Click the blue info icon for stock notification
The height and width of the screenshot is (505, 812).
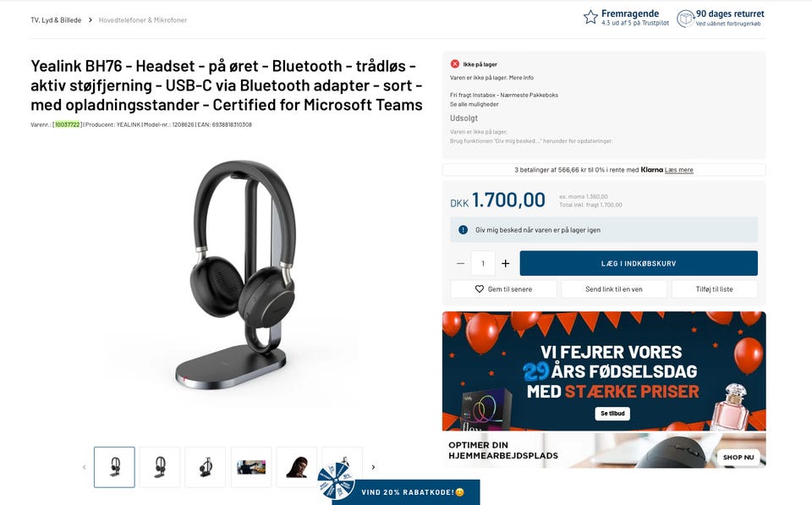click(463, 229)
